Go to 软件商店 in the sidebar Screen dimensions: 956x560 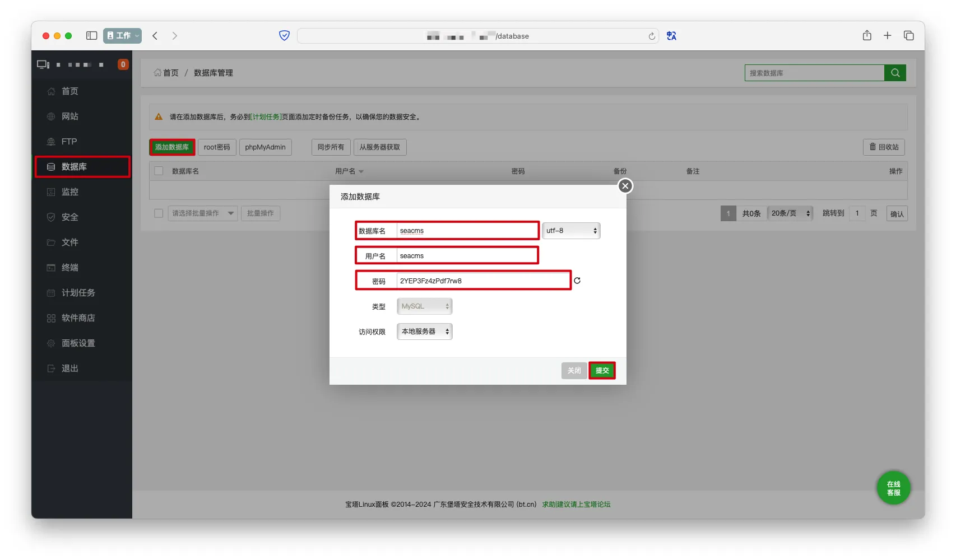click(78, 318)
